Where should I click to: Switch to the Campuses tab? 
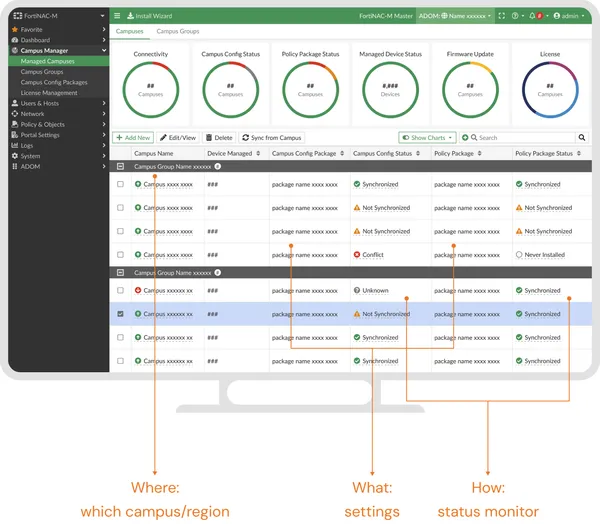coord(129,31)
